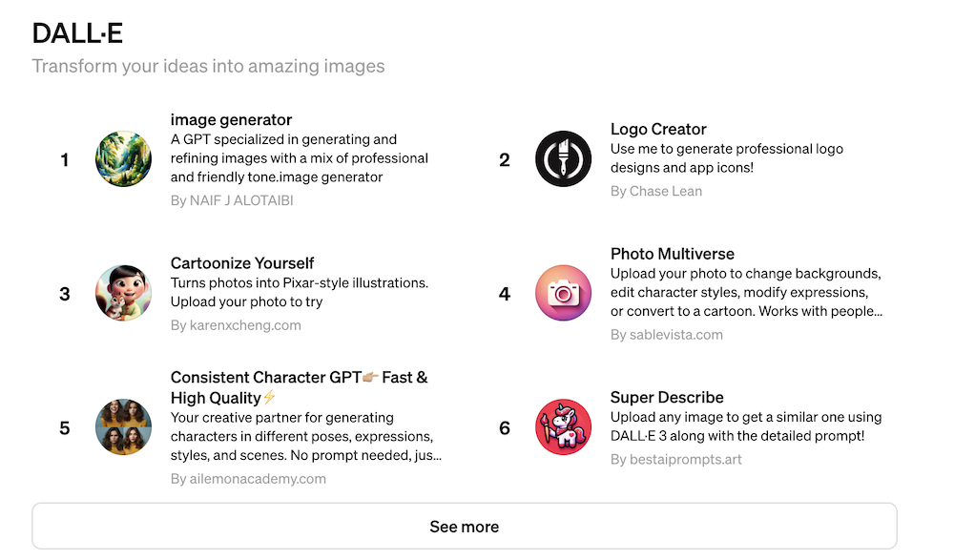Click the Consistent Character GPT portraits icon
This screenshot has height=560, width=954.
pyautogui.click(x=123, y=426)
